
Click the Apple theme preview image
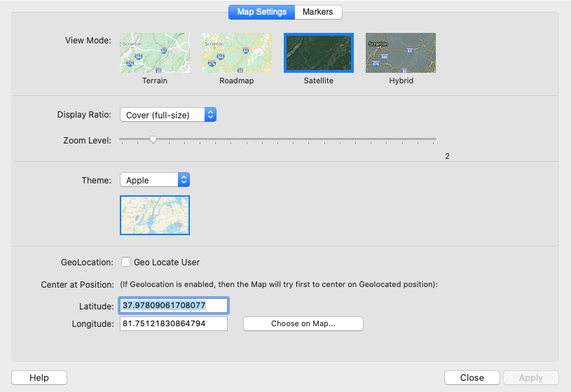pos(155,215)
